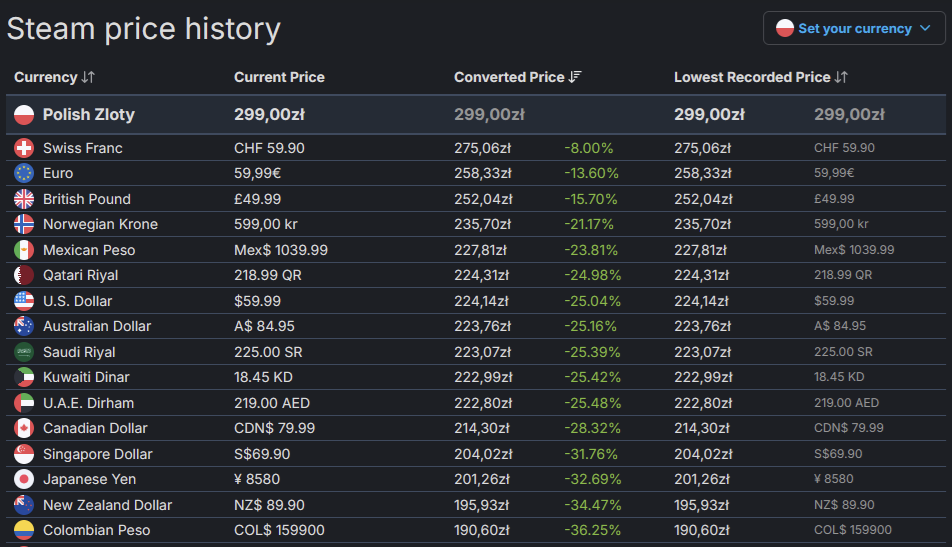
Task: Sort by Lowest Recorded Price arrows icon
Action: (x=841, y=77)
